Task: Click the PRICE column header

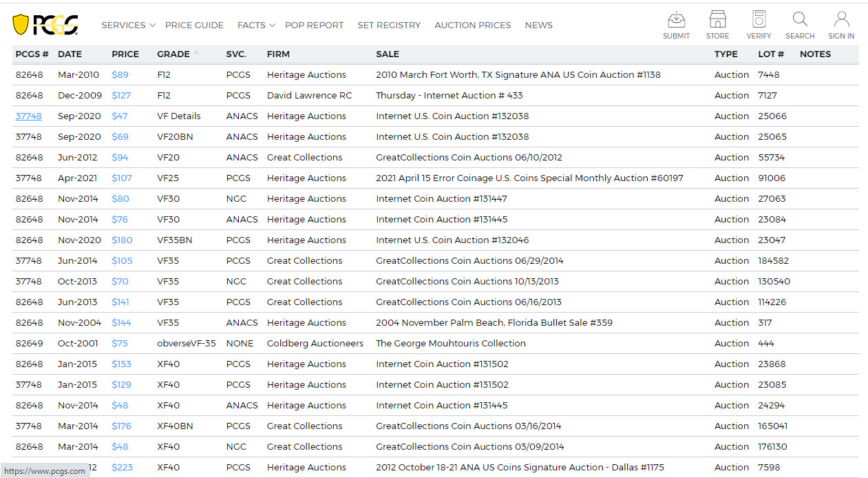Action: (x=125, y=54)
